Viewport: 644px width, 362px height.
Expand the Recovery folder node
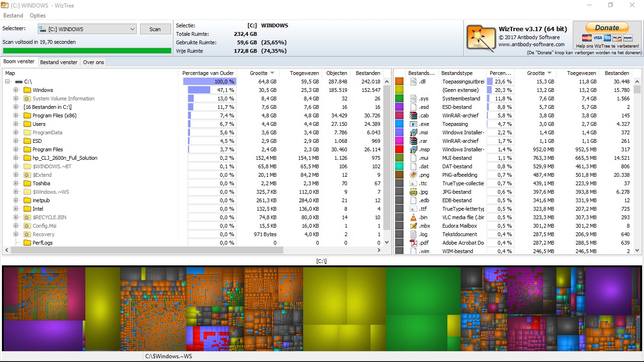tap(16, 234)
